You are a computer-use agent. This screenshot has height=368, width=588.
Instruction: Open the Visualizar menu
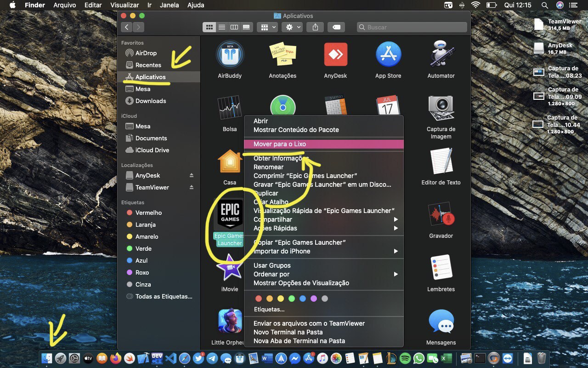pos(124,5)
